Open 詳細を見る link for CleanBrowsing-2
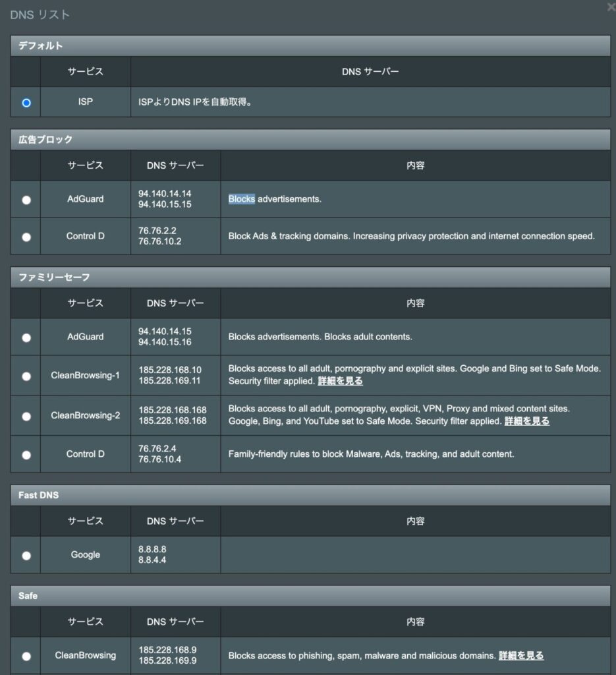This screenshot has width=616, height=675. point(526,421)
